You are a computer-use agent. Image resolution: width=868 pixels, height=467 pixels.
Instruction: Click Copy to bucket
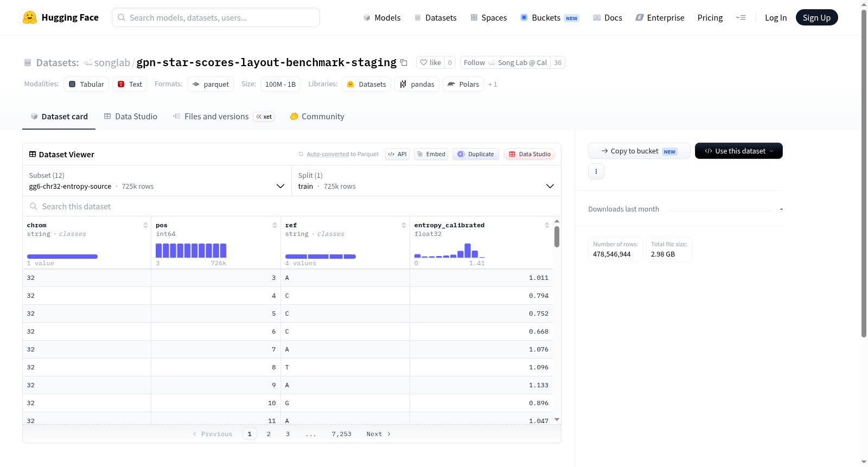[639, 151]
